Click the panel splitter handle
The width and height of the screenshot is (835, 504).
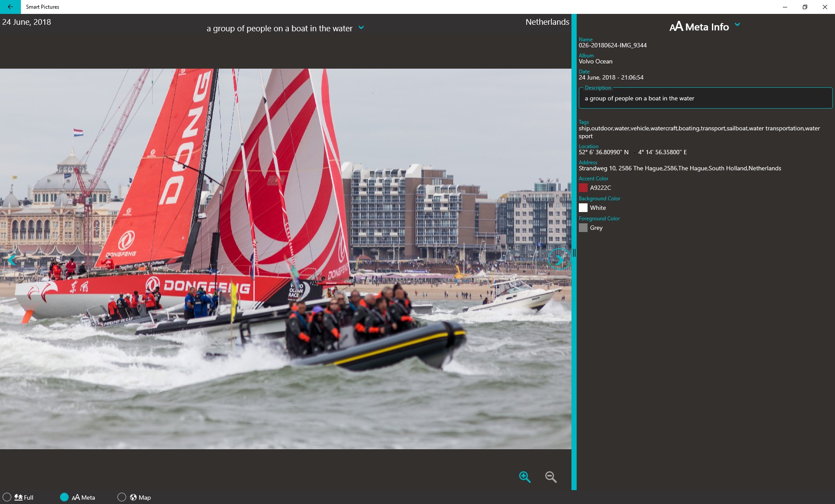click(x=574, y=252)
